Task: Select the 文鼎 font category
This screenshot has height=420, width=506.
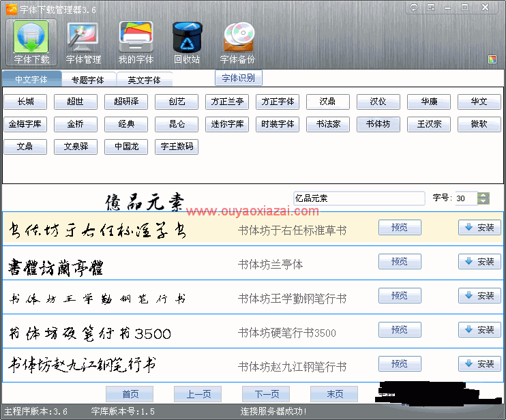Action: point(25,147)
